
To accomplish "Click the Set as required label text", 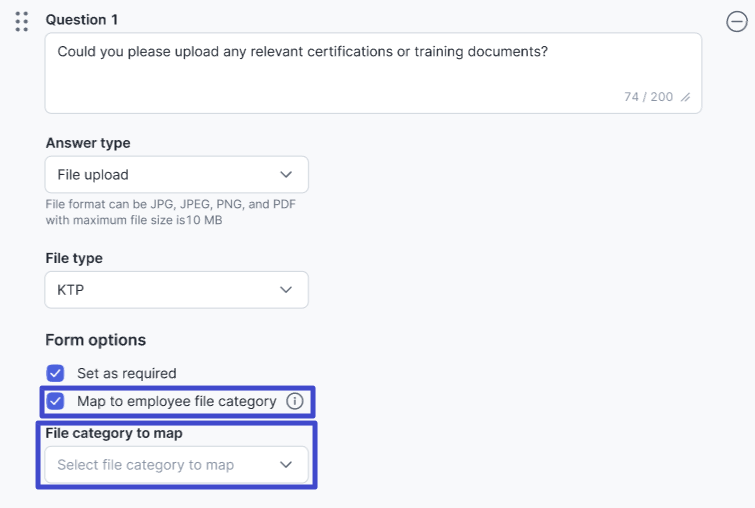I will [x=127, y=373].
